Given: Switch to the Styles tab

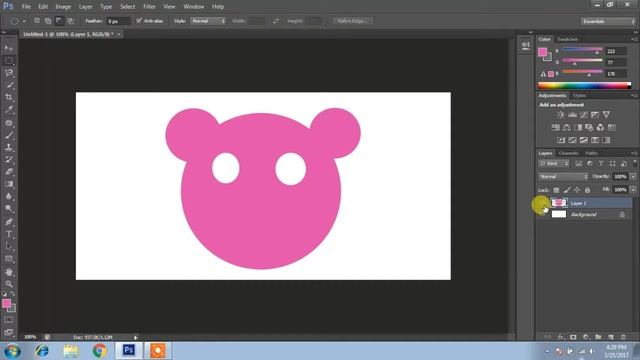Looking at the screenshot, I should 579,96.
